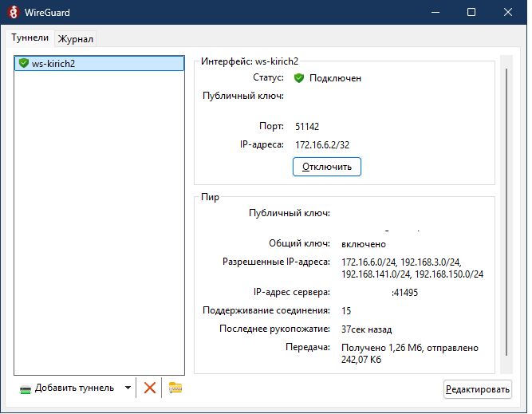The height and width of the screenshot is (414, 532).
Task: Click the WireGuard logo in title bar
Action: click(x=14, y=13)
